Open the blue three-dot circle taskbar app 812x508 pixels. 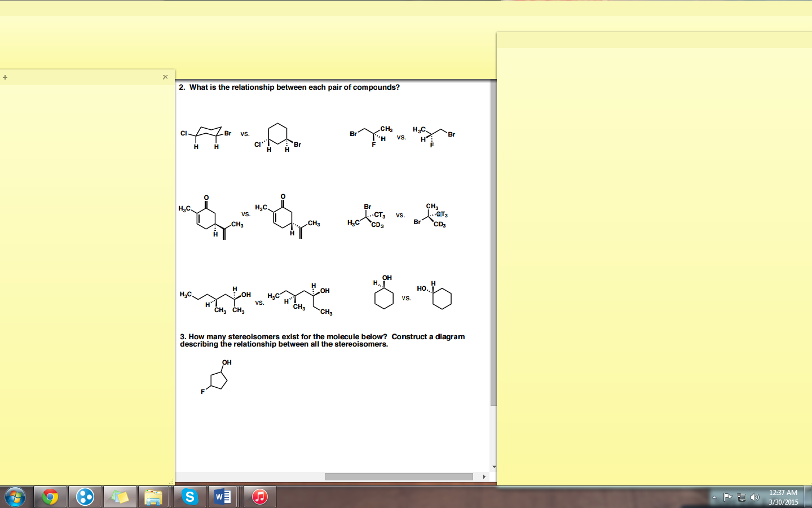point(85,497)
